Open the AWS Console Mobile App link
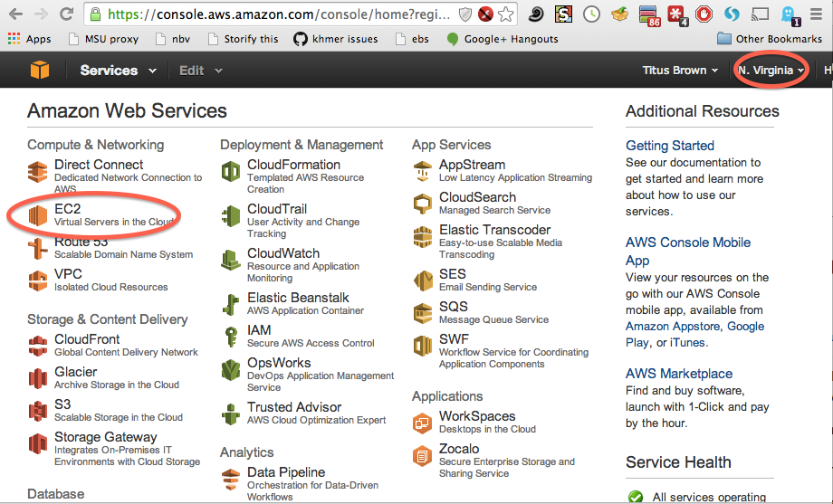The width and height of the screenshot is (833, 504). [x=688, y=252]
